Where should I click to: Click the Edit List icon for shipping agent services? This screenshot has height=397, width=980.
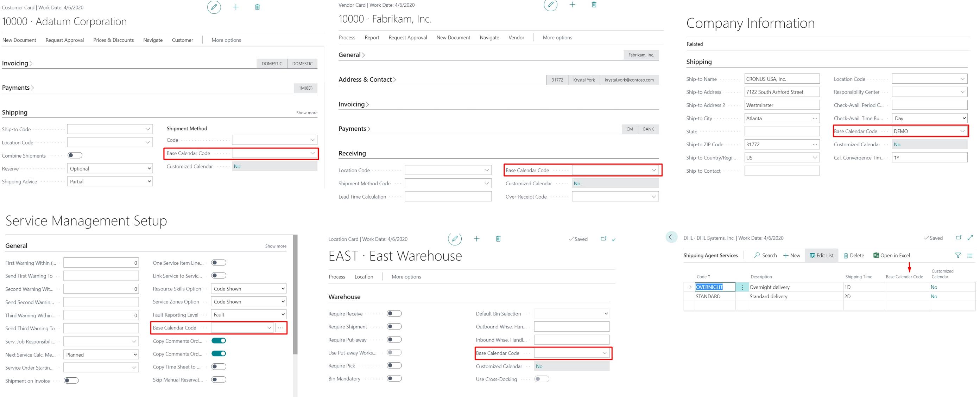coord(821,255)
